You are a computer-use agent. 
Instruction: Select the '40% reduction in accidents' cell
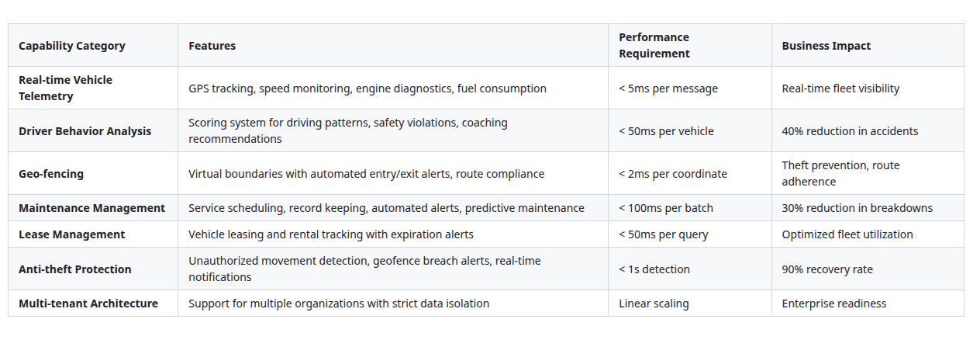click(850, 131)
